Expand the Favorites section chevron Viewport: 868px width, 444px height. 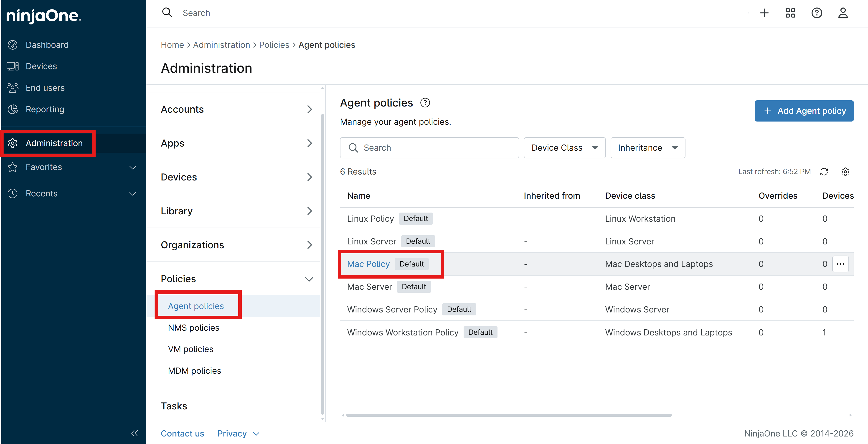[x=133, y=167]
